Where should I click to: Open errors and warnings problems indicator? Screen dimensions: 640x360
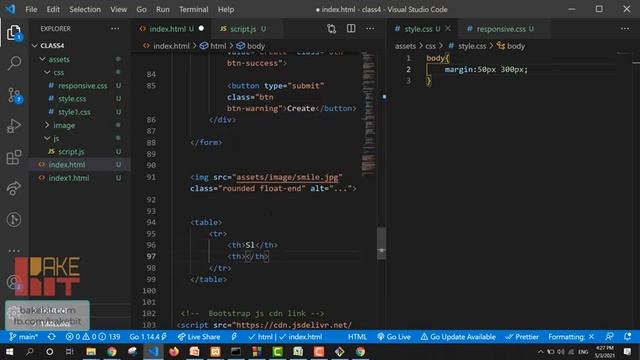(x=93, y=337)
